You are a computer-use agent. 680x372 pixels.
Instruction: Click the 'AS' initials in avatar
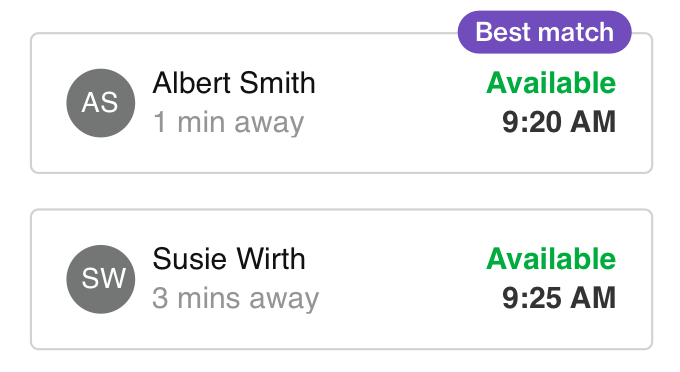(100, 103)
